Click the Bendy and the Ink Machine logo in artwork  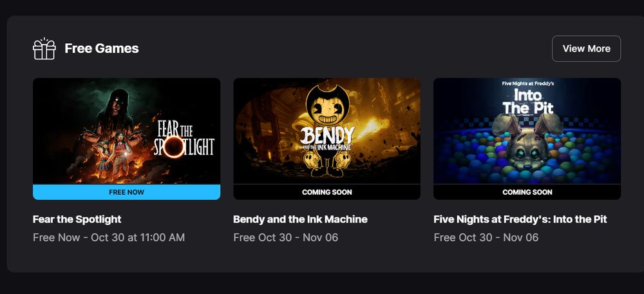point(327,138)
